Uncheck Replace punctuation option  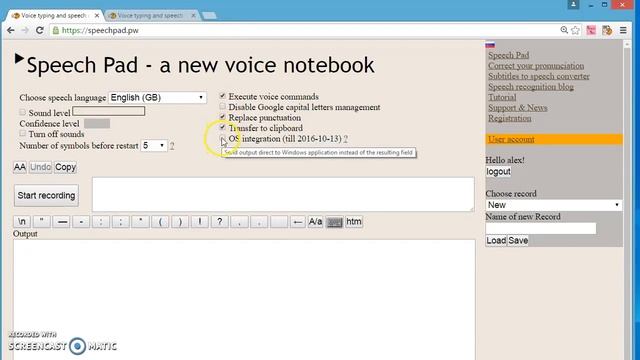pyautogui.click(x=222, y=117)
